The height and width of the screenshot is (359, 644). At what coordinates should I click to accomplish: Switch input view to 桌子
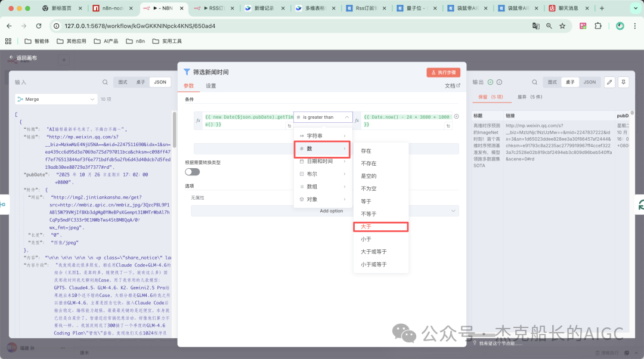point(141,82)
